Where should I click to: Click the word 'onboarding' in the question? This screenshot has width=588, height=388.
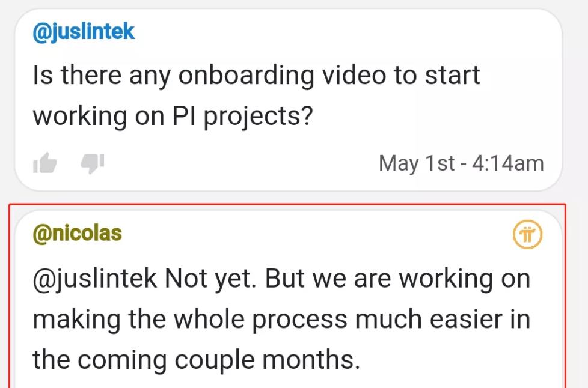246,76
